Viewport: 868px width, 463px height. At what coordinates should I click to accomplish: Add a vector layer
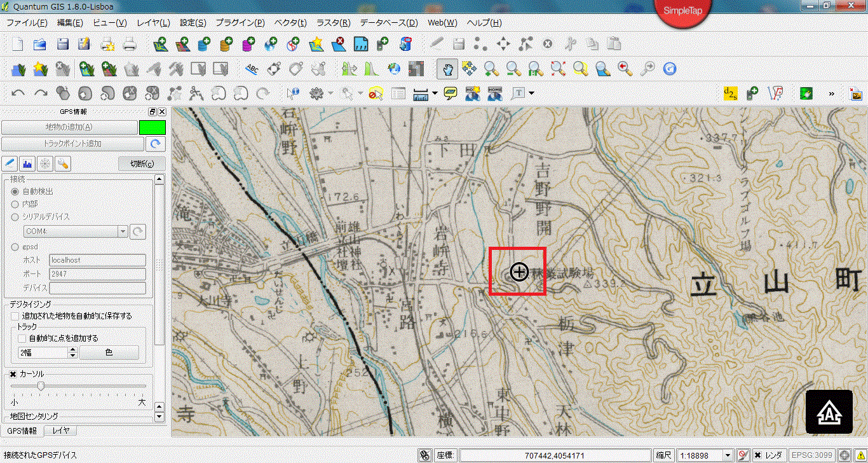[160, 45]
